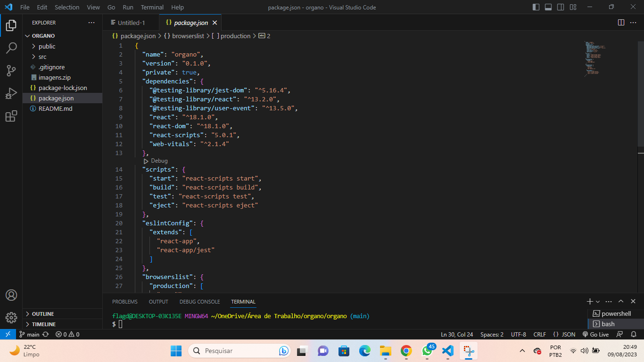The image size is (644, 362).
Task: Open terminal launch profile dropdown arrow
Action: tap(598, 302)
